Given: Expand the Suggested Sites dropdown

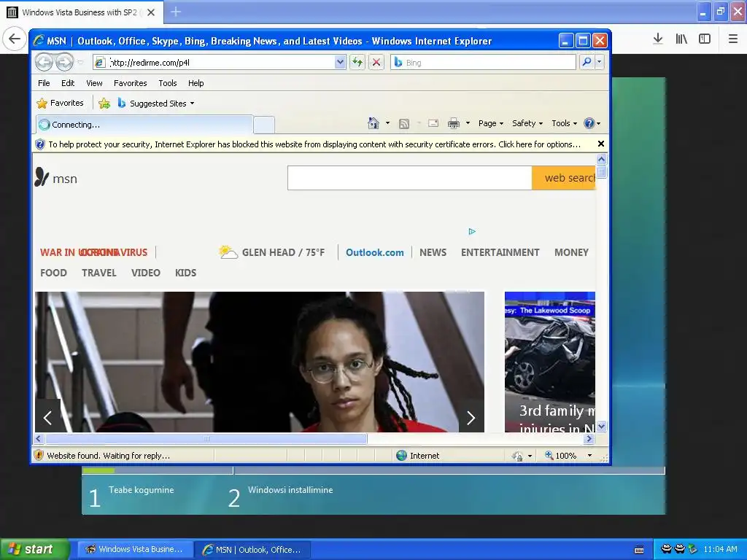Looking at the screenshot, I should click(x=192, y=104).
